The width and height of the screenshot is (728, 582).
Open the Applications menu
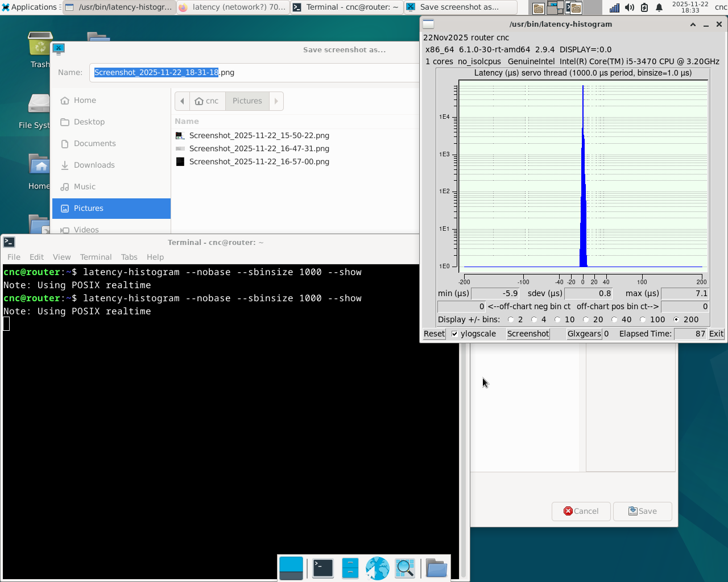tap(30, 7)
